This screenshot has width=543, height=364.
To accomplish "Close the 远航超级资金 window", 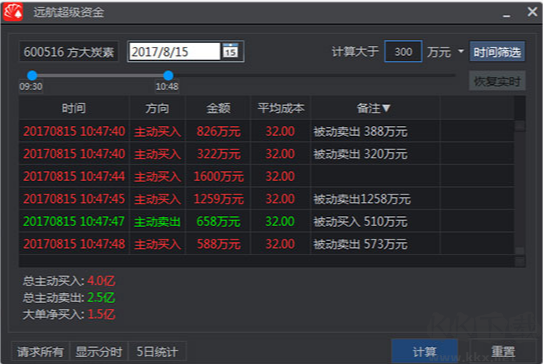I will [x=532, y=12].
